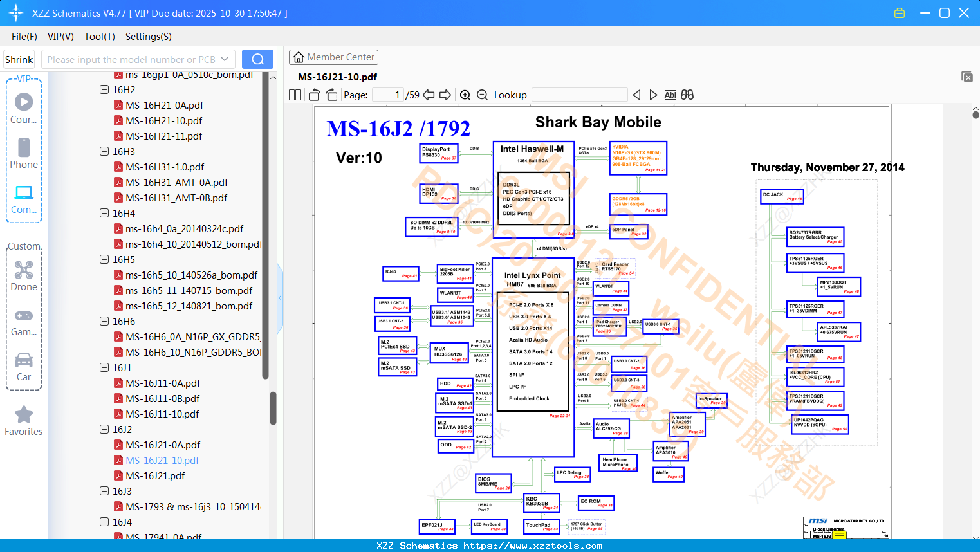This screenshot has height=552, width=980.
Task: Collapse the 16J2 folder
Action: [104, 429]
